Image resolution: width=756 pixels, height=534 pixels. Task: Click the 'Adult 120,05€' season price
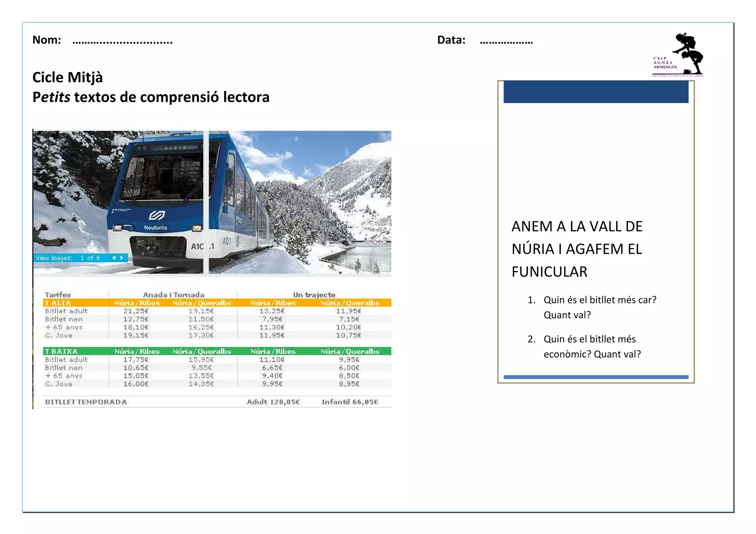(273, 402)
